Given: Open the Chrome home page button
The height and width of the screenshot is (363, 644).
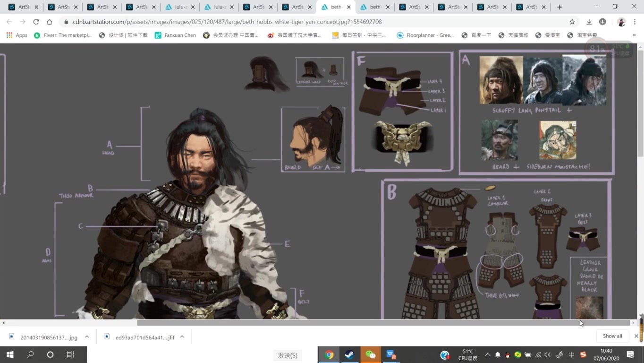Looking at the screenshot, I should tap(49, 22).
